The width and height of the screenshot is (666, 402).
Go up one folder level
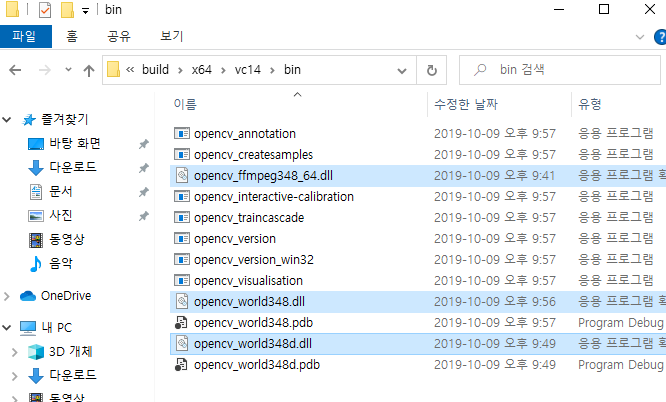point(89,70)
